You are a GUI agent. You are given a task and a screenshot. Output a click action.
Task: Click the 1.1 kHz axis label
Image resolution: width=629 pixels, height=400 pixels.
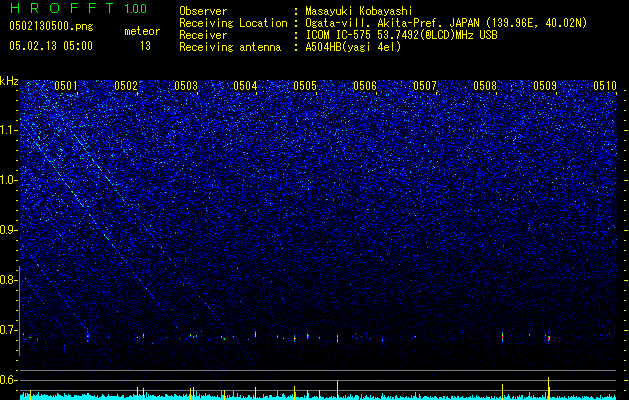[x=9, y=130]
